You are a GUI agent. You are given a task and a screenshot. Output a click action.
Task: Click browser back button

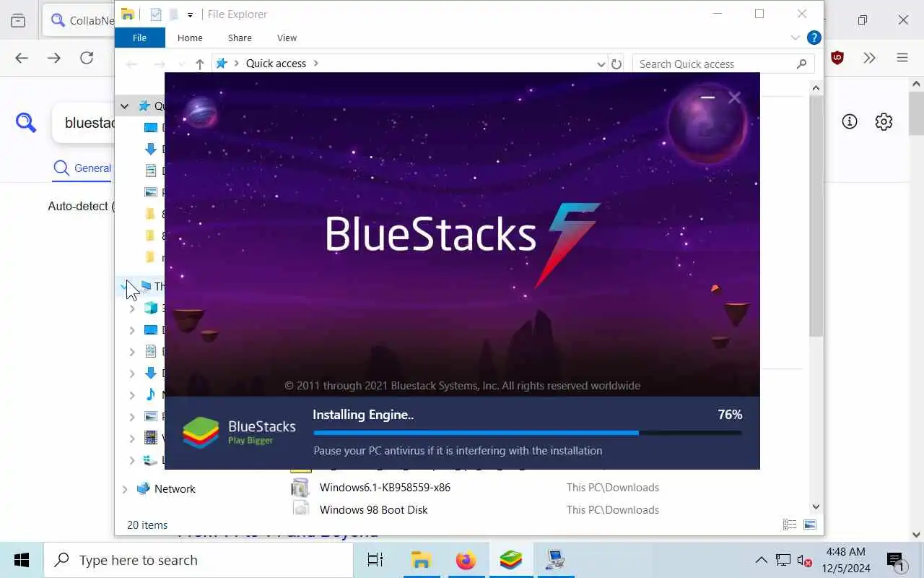(x=22, y=58)
